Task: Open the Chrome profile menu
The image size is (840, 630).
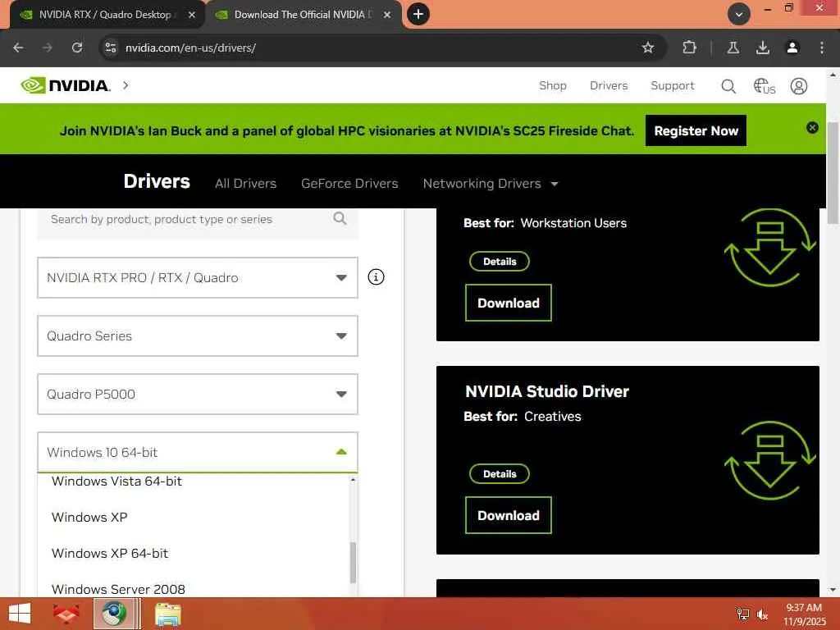Action: [x=792, y=48]
